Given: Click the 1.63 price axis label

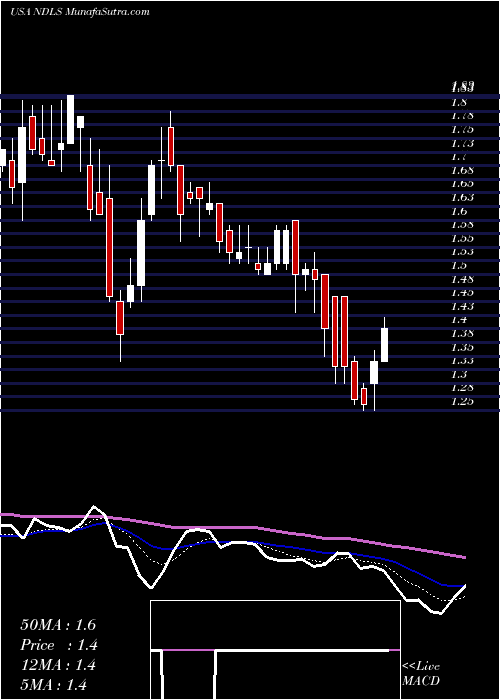Looking at the screenshot, I should 463,198.
